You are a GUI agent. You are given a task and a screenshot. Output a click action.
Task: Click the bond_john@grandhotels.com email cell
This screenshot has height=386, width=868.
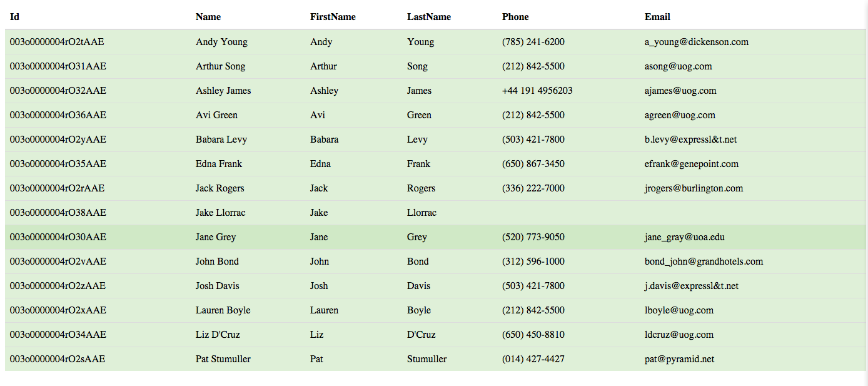(704, 262)
